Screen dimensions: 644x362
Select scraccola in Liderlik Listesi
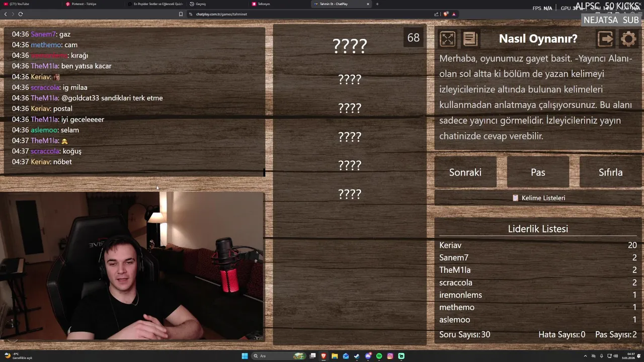click(x=456, y=283)
